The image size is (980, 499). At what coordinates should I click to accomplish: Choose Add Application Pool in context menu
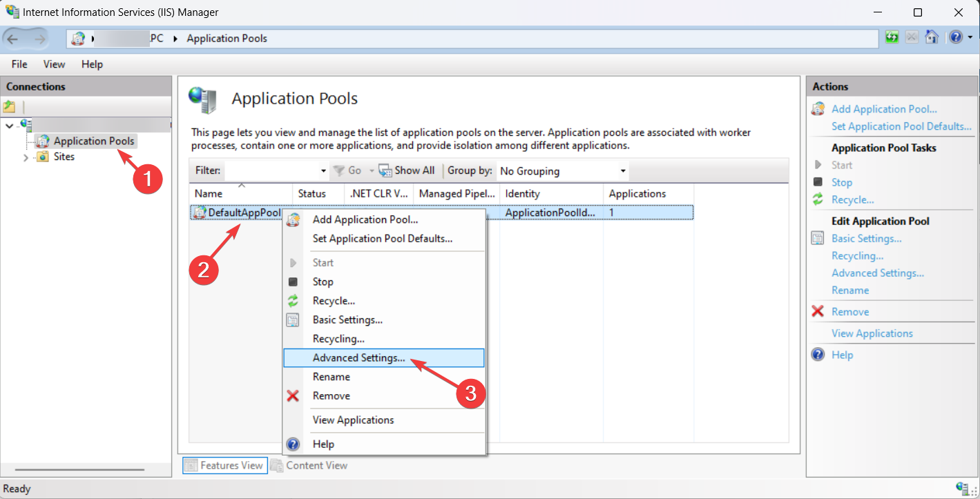click(x=384, y=219)
